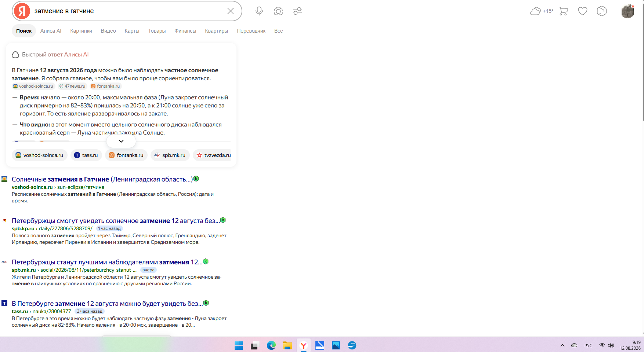
Task: Open fontanka.ru source chip
Action: 126,155
